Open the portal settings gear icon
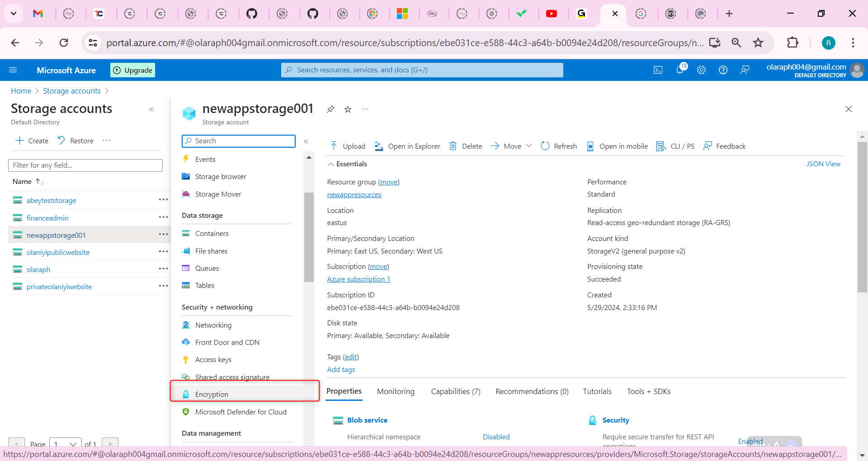 tap(701, 70)
